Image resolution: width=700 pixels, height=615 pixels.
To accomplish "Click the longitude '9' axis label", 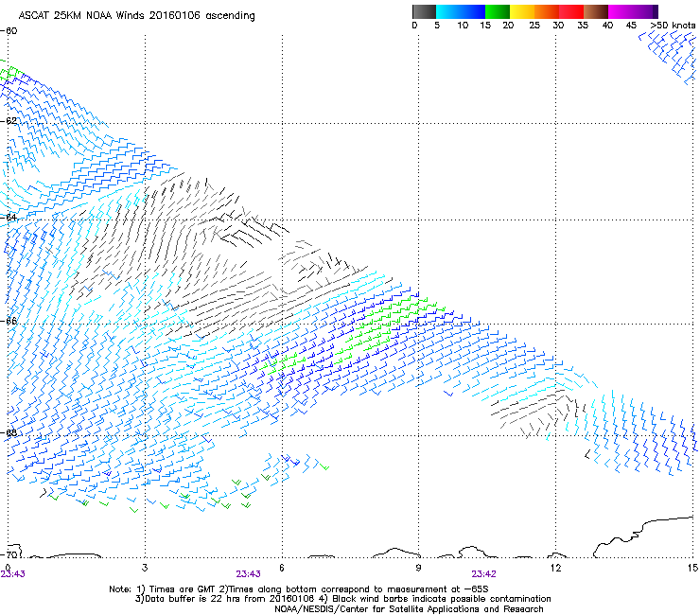I will click(418, 568).
